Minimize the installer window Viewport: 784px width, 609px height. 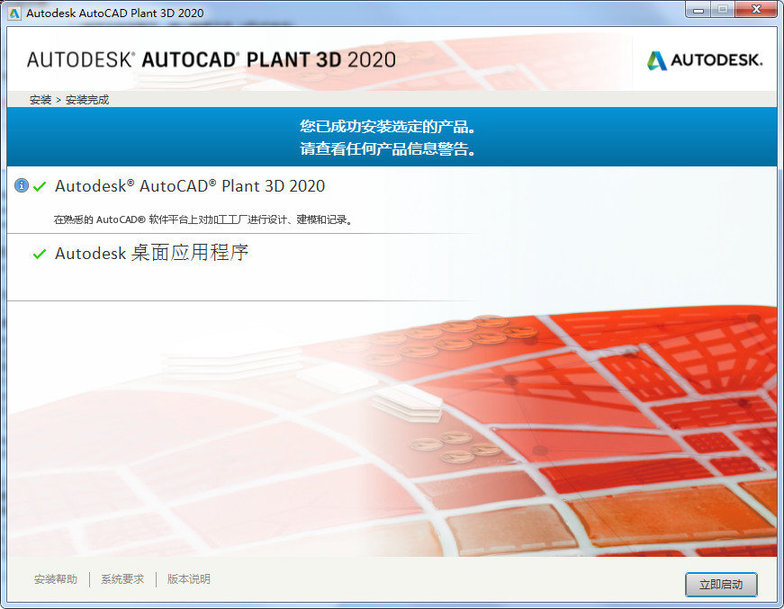[x=698, y=10]
